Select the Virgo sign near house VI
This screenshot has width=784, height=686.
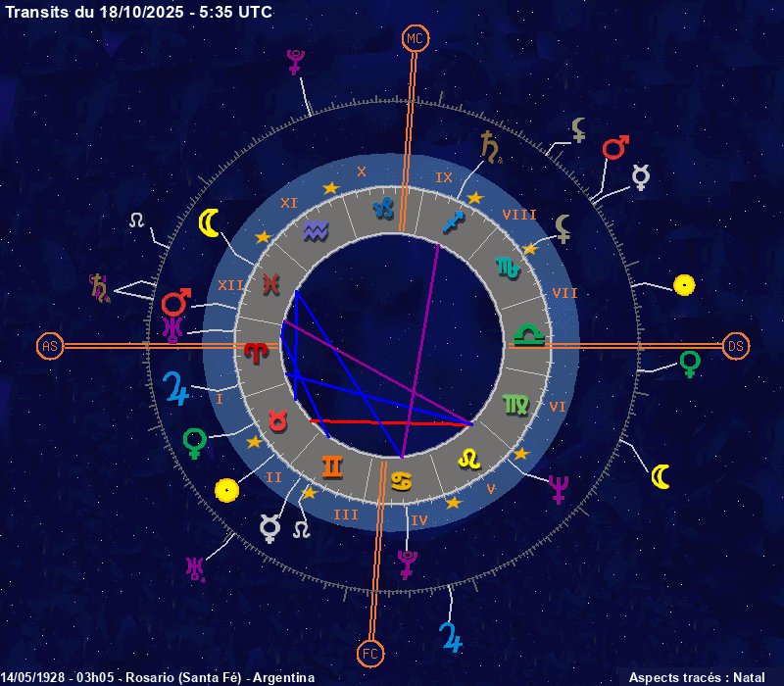click(x=514, y=404)
